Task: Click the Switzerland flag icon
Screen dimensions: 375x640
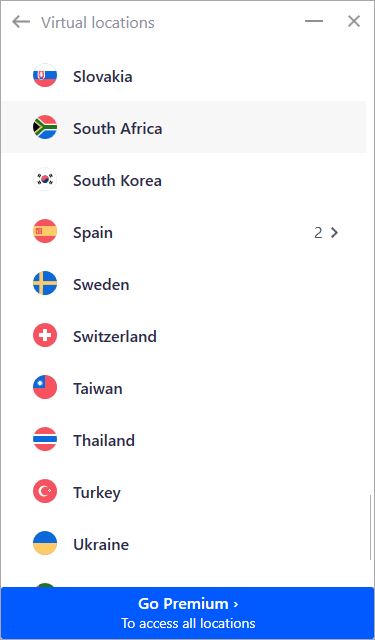Action: click(x=45, y=336)
